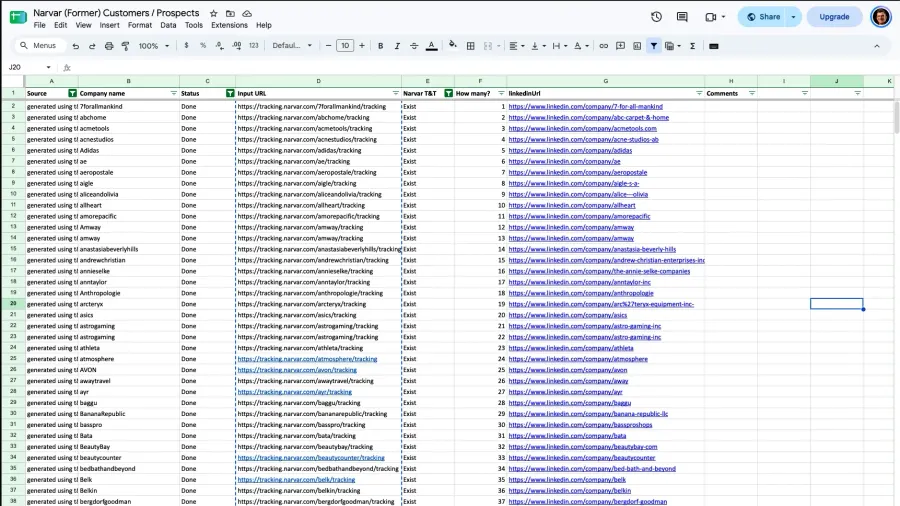The image size is (900, 506).
Task: Open the Borders tool
Action: [x=471, y=46]
